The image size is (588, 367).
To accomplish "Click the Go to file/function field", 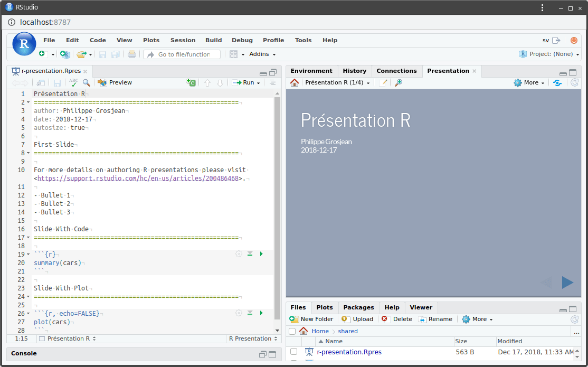I will point(182,54).
